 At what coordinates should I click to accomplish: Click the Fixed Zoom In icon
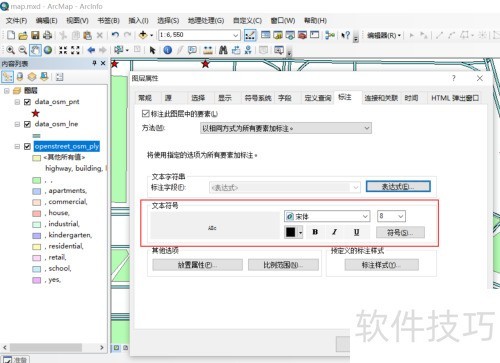tap(63, 50)
